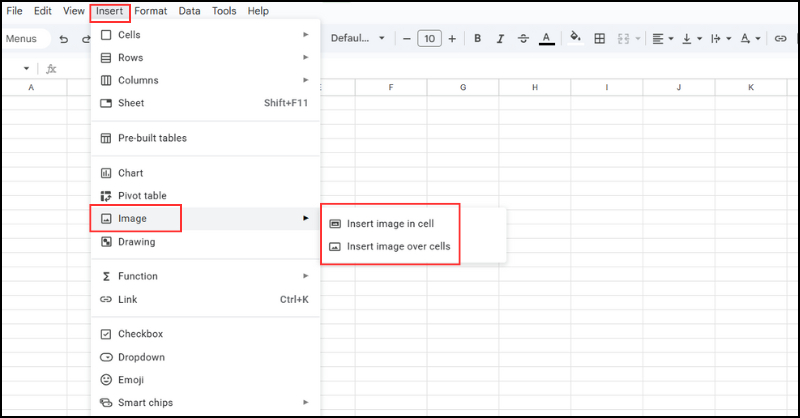Choose Cells in Insert menu
This screenshot has width=800, height=418.
[206, 35]
